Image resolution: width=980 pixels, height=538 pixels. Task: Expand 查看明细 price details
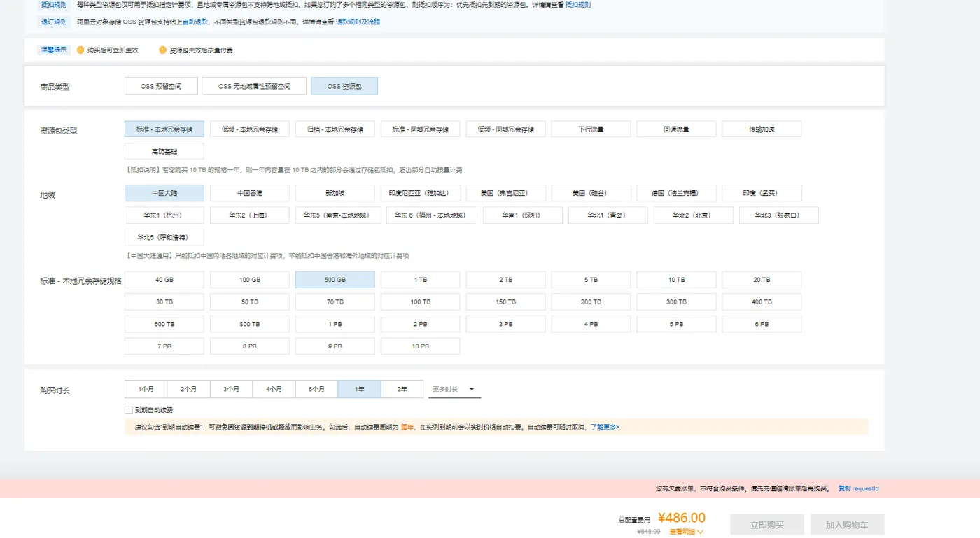pos(686,532)
